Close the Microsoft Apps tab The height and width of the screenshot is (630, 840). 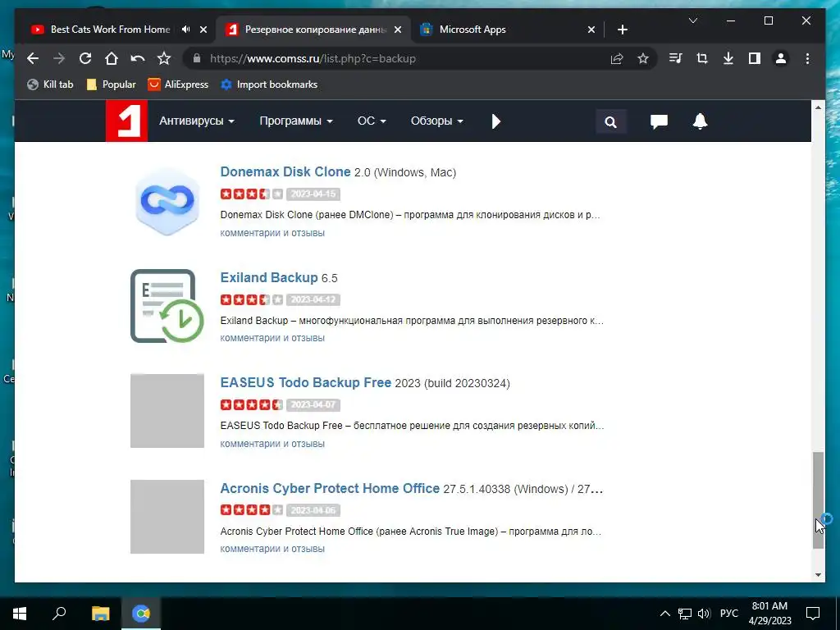point(591,30)
